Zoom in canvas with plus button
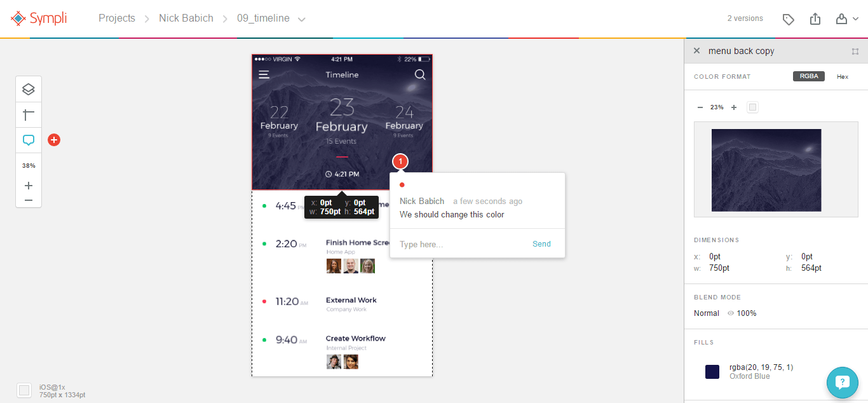Image resolution: width=868 pixels, height=403 pixels. click(x=29, y=186)
